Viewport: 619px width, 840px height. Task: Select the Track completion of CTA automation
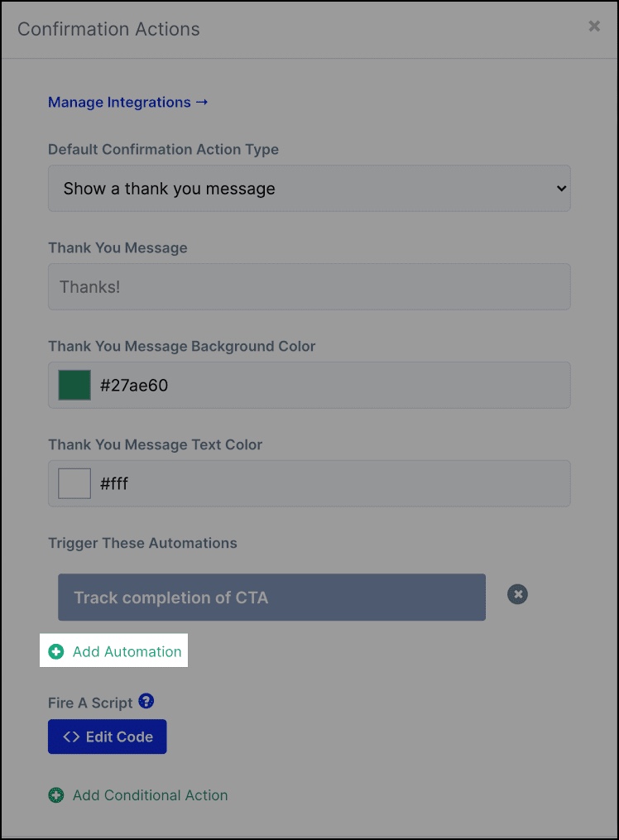(x=271, y=598)
